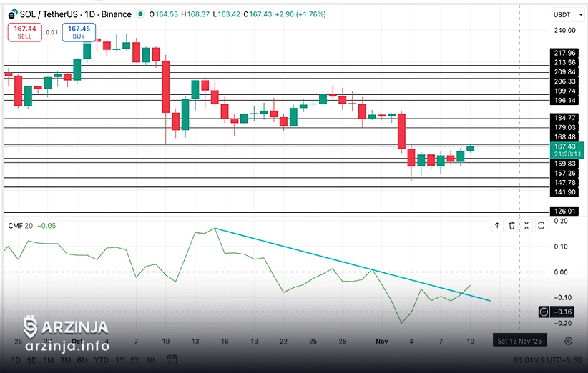The width and height of the screenshot is (588, 373).
Task: Delete the CMF indicator pane
Action: [x=511, y=226]
